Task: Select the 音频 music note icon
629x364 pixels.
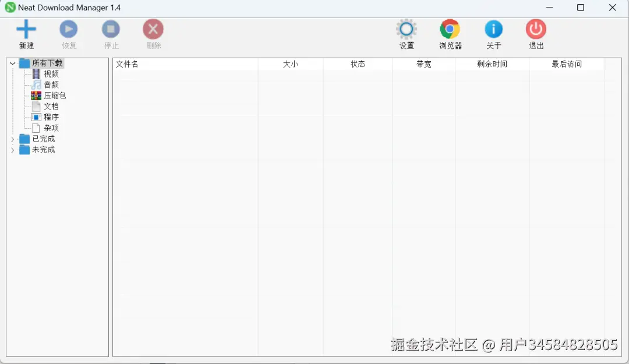Action: pyautogui.click(x=36, y=84)
